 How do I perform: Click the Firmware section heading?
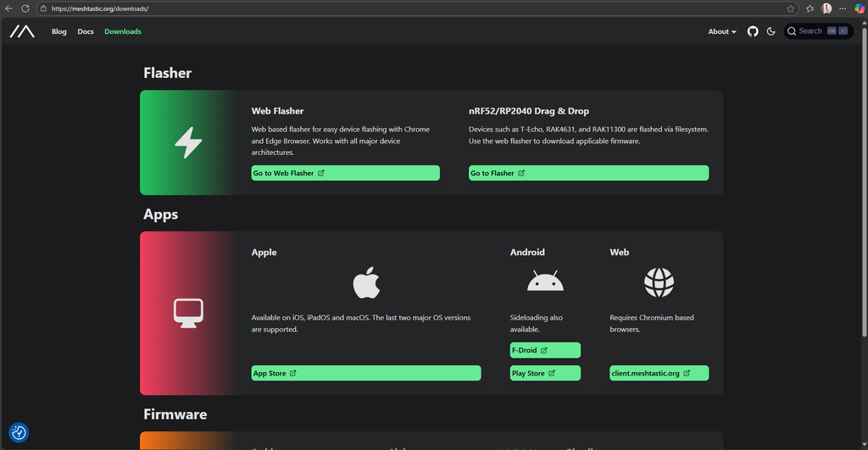[x=175, y=414]
